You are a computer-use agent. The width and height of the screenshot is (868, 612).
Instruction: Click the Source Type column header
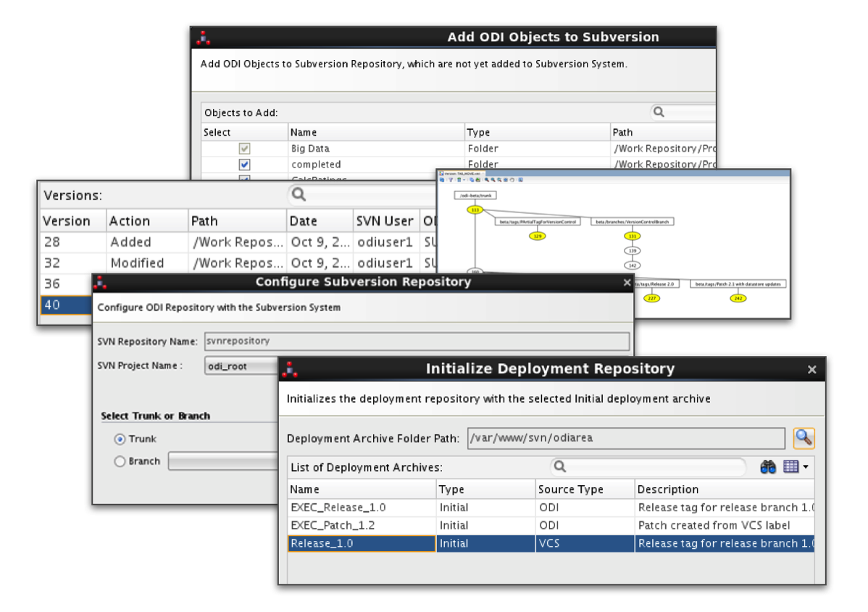[585, 489]
